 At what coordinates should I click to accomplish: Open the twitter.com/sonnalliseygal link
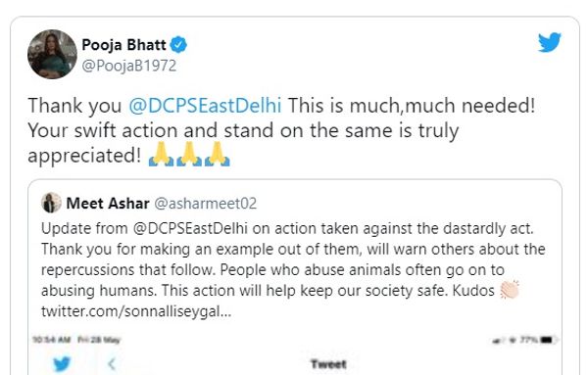click(136, 311)
